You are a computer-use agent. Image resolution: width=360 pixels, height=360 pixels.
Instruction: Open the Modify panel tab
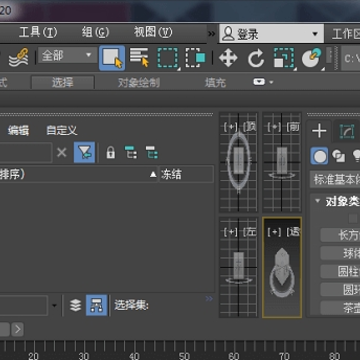click(347, 132)
